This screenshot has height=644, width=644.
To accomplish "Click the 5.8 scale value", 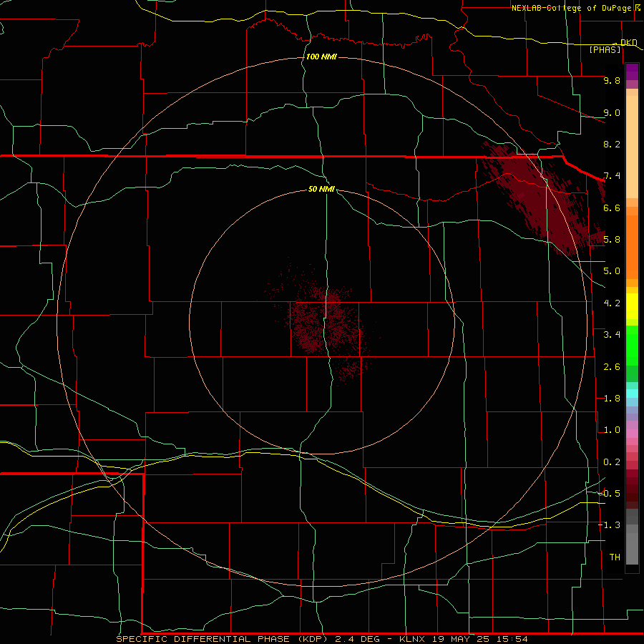I will (612, 240).
